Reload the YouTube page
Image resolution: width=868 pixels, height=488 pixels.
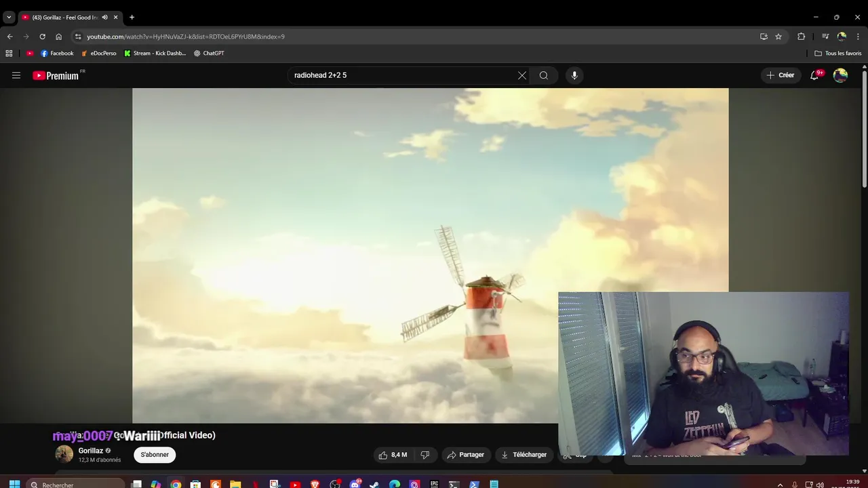point(42,37)
